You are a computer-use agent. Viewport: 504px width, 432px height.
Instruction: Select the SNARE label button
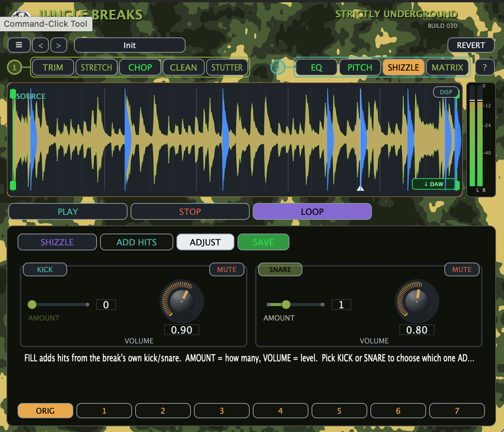click(280, 269)
